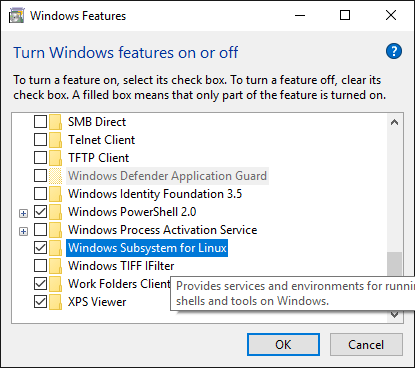Click the Cancel button
Viewport: 415px width, 368px height.
[366, 345]
